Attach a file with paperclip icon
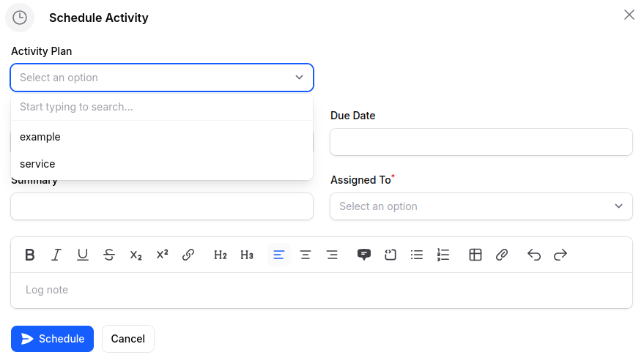644x363 pixels. (x=501, y=255)
